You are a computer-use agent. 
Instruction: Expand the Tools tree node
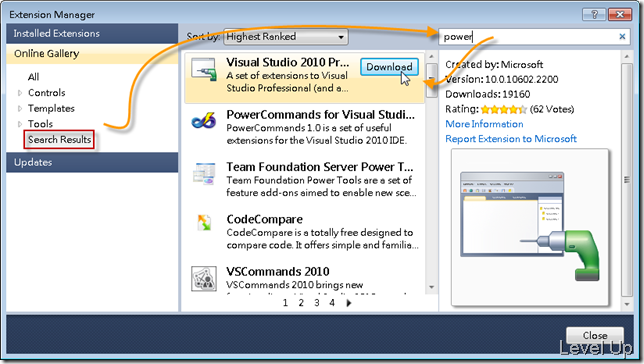(20, 124)
